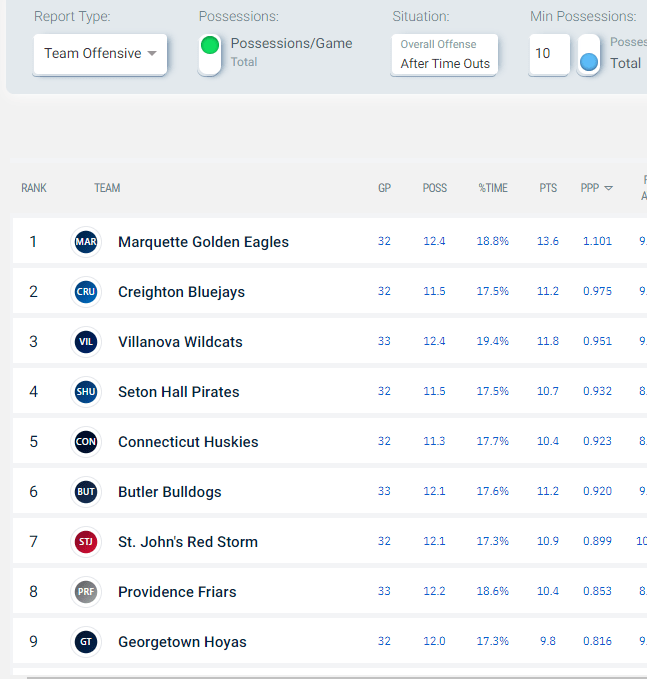647x679 pixels.
Task: Toggle the Min Possessions blue switch
Action: click(589, 55)
